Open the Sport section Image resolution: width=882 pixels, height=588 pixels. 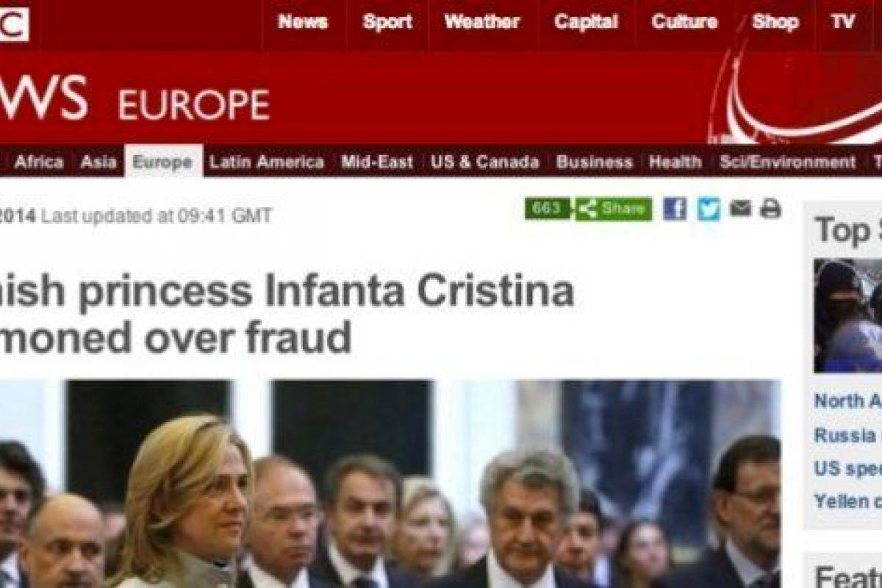point(387,22)
